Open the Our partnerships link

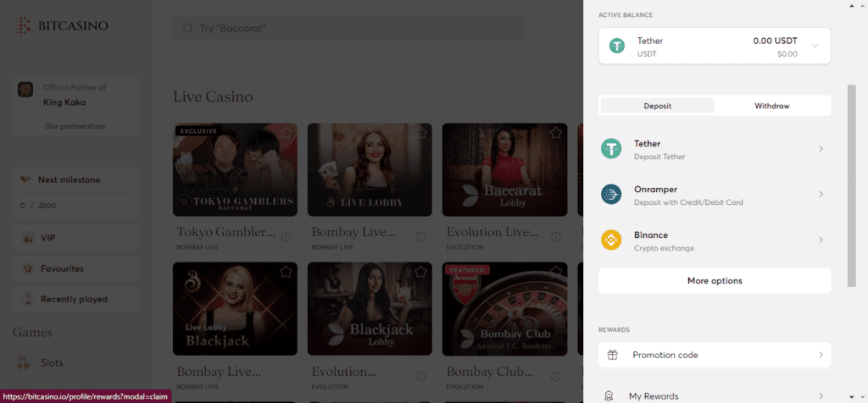pos(75,126)
